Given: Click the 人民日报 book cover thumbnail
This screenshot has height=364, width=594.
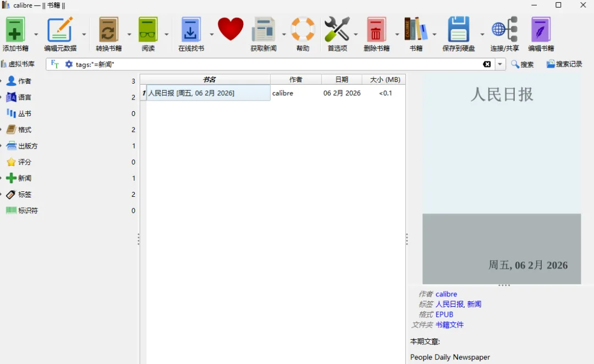Looking at the screenshot, I should [x=502, y=179].
